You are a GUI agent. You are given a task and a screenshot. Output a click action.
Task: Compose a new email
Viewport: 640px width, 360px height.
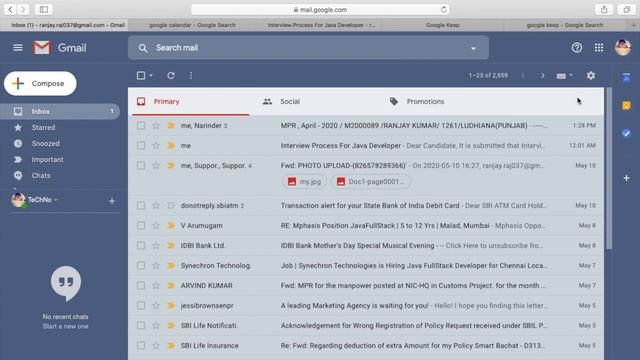[x=40, y=83]
